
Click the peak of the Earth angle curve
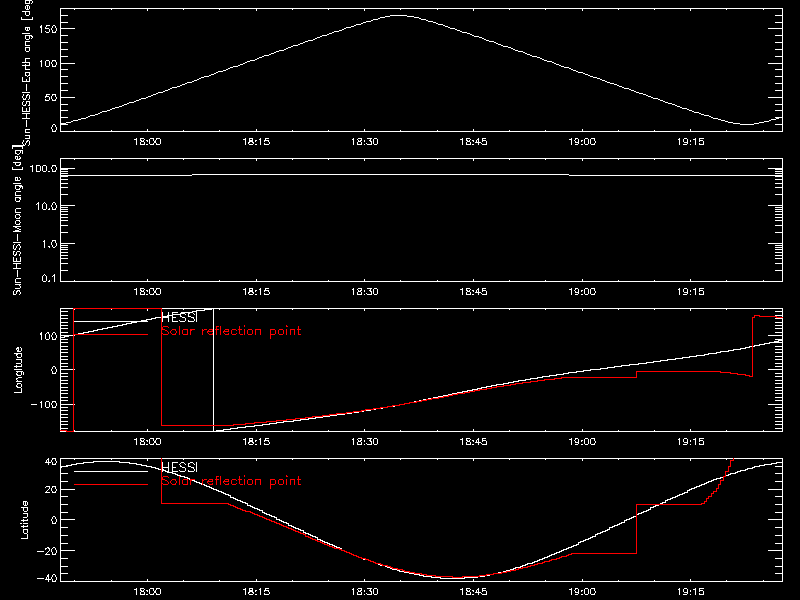(x=398, y=16)
